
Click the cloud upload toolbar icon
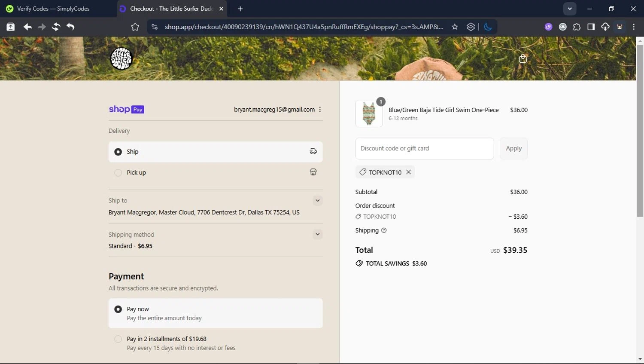[x=605, y=27]
